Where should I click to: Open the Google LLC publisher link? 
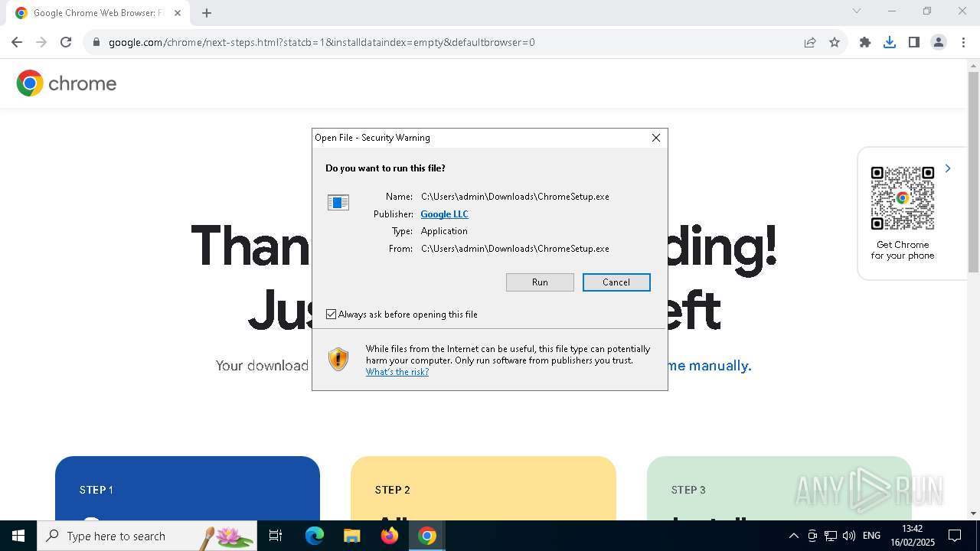coord(444,214)
